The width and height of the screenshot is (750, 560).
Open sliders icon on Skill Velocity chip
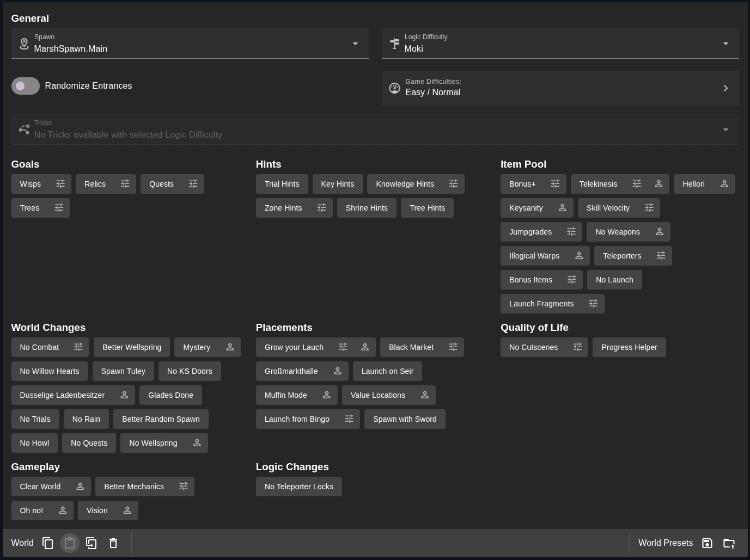pyautogui.click(x=649, y=208)
